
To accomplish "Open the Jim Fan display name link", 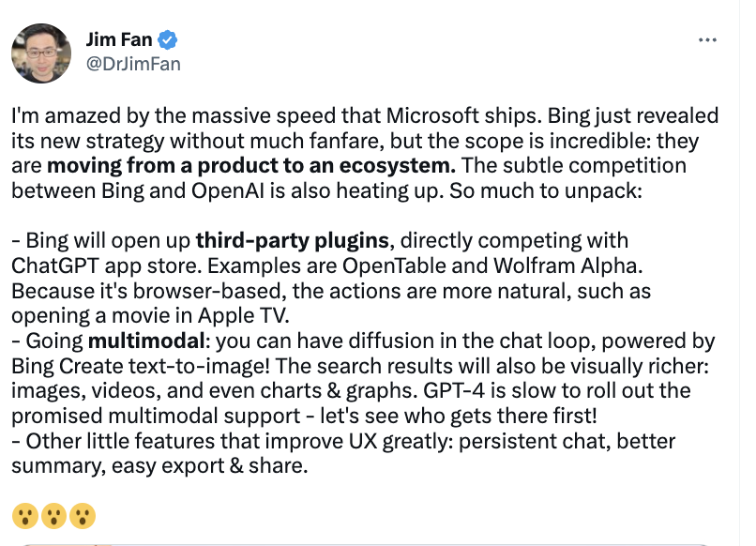I will click(120, 40).
